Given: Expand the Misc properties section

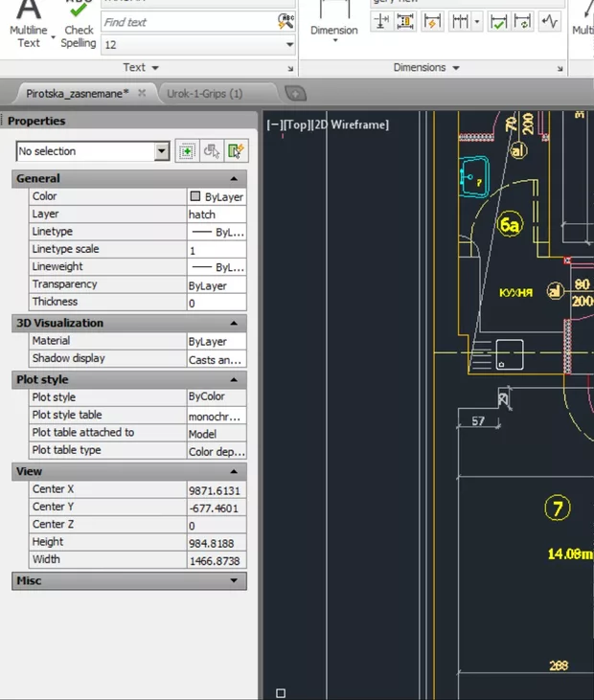Looking at the screenshot, I should 234,580.
